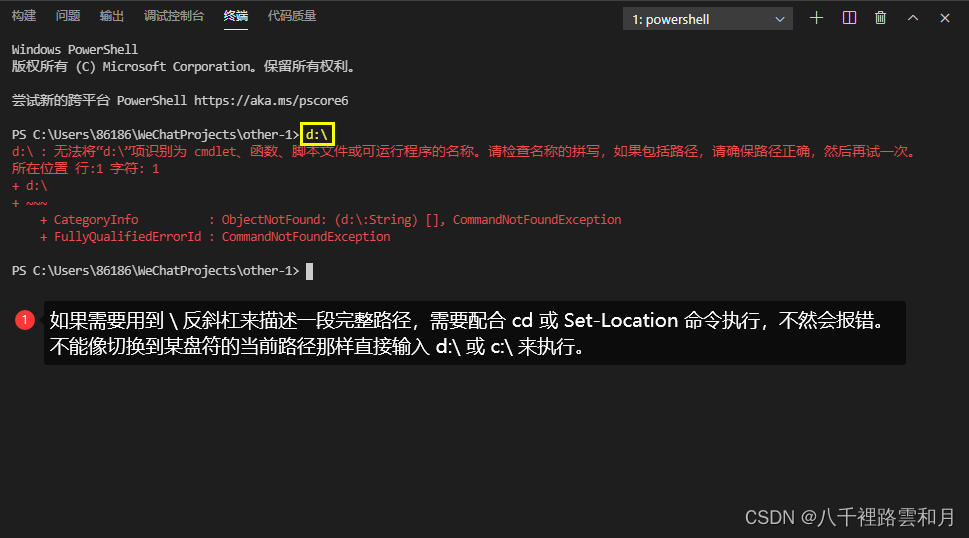Select the 终端 tab
Viewport: 969px width, 538px height.
(235, 16)
